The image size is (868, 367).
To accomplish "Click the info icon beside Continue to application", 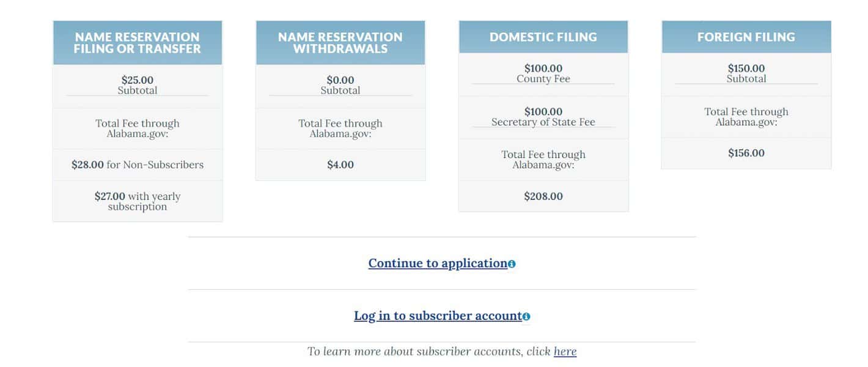I will point(512,264).
